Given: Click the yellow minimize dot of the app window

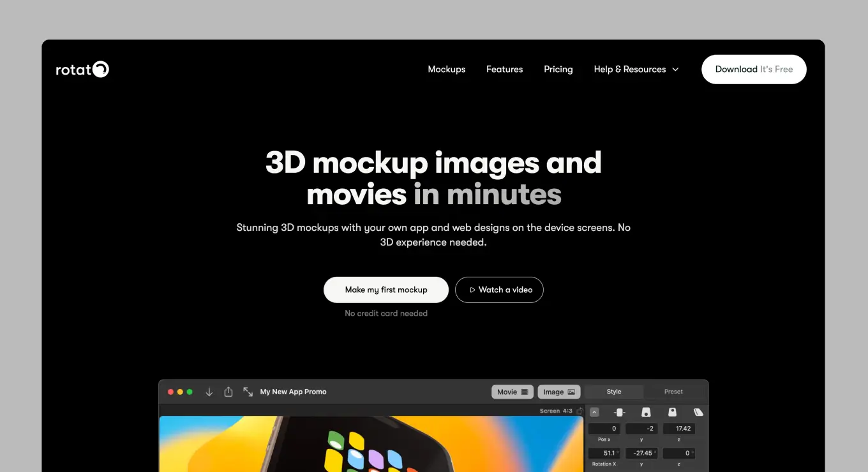Looking at the screenshot, I should 180,392.
